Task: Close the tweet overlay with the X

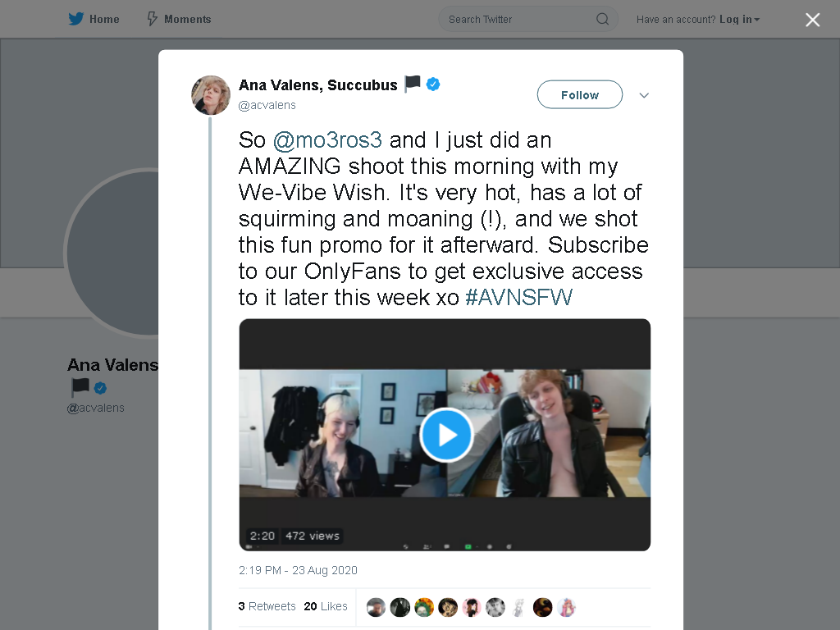Action: [812, 20]
